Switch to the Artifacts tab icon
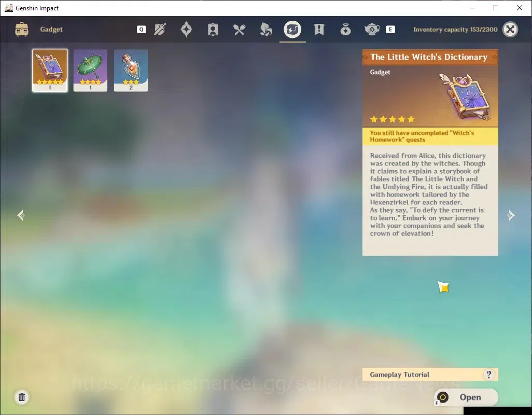Screen dimensions: 532x415 [x=186, y=30]
